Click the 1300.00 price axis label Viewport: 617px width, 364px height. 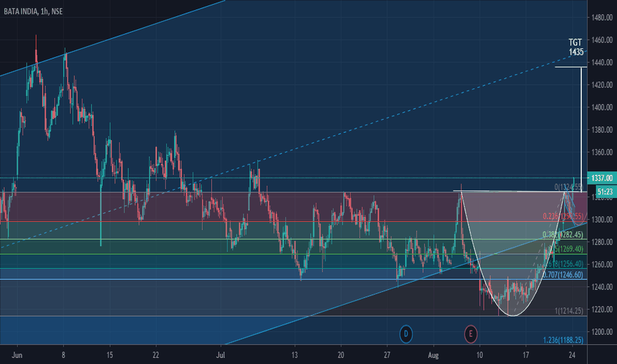tap(602, 219)
